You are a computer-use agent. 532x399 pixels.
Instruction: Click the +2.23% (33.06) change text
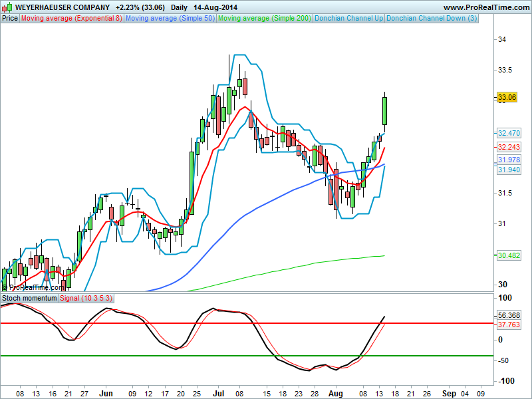[140, 7]
